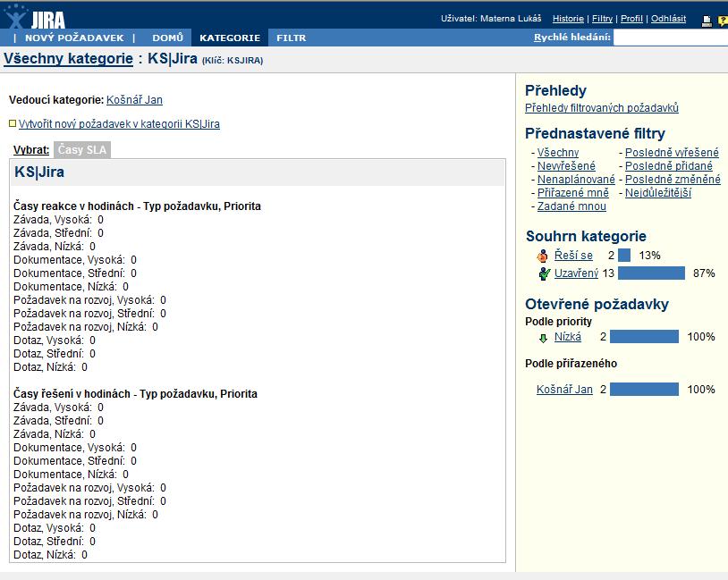Click the Řeší se status icon
The height and width of the screenshot is (580, 728).
pos(542,256)
